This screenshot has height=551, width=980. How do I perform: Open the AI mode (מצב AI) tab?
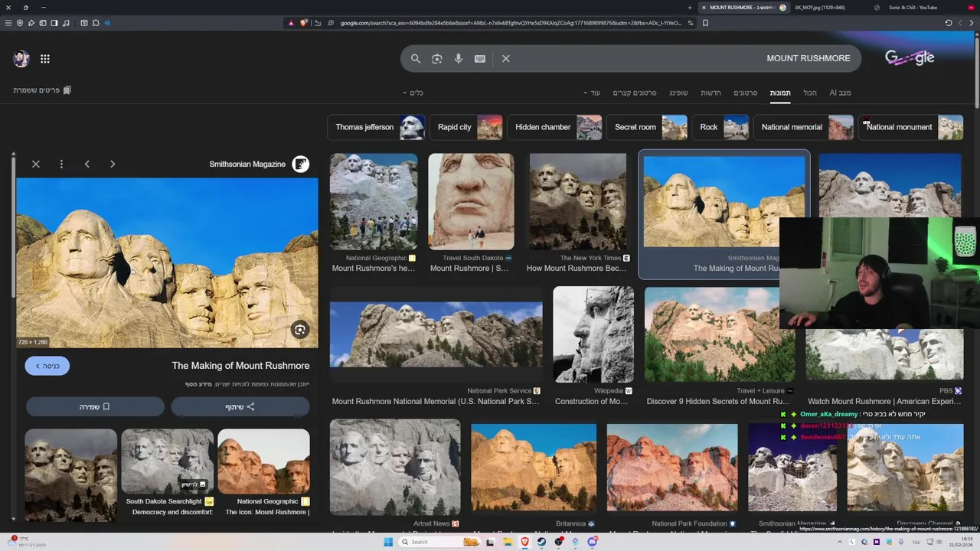tap(840, 93)
